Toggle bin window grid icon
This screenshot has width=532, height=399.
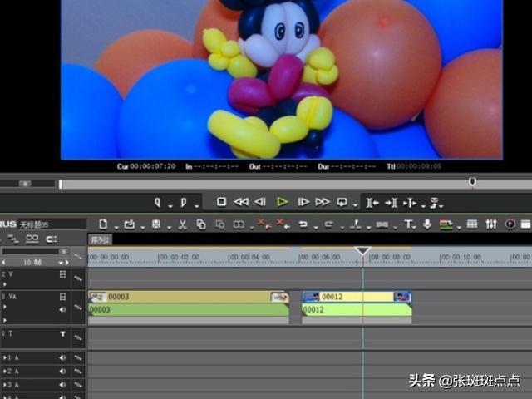click(x=472, y=224)
